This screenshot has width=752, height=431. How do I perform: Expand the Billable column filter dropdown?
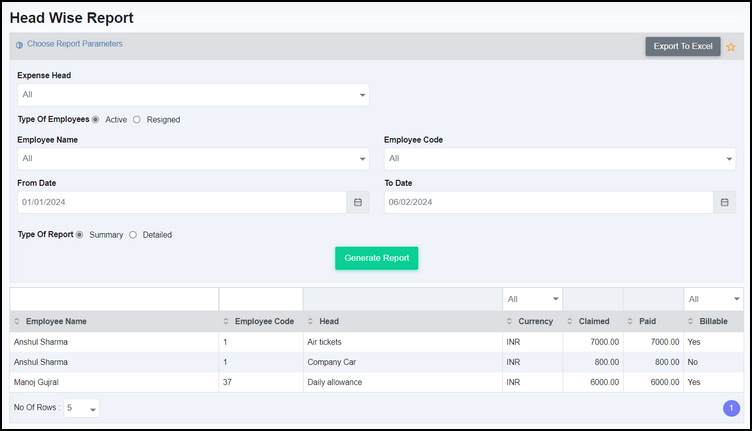(x=713, y=299)
